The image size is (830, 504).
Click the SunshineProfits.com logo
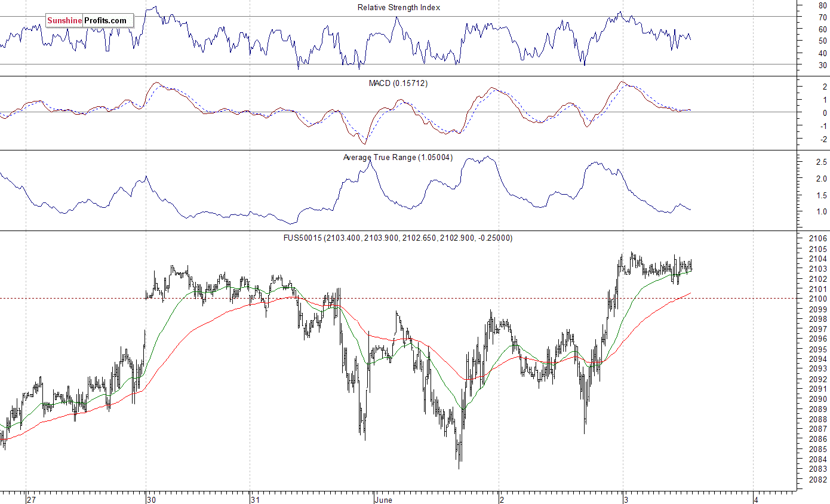click(x=89, y=21)
